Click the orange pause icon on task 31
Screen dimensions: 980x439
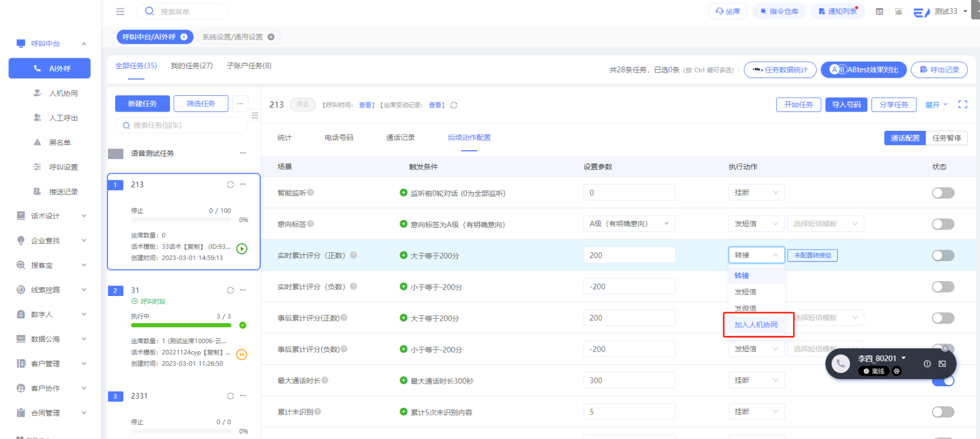tap(241, 354)
